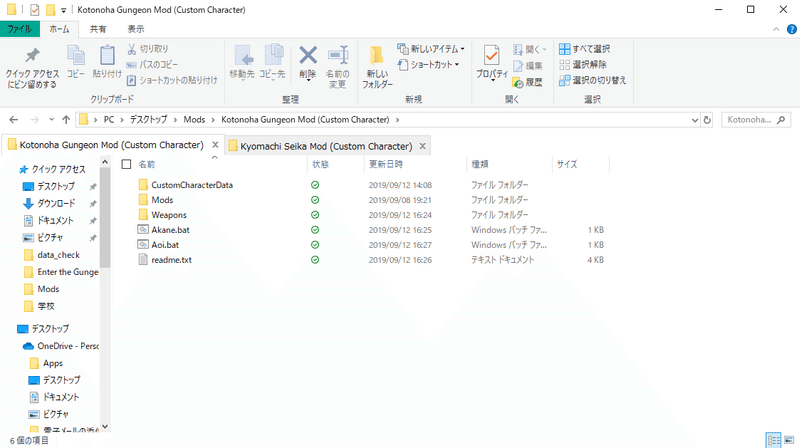Click Edit (編集) in Open group
The width and height of the screenshot is (800, 448).
528,66
